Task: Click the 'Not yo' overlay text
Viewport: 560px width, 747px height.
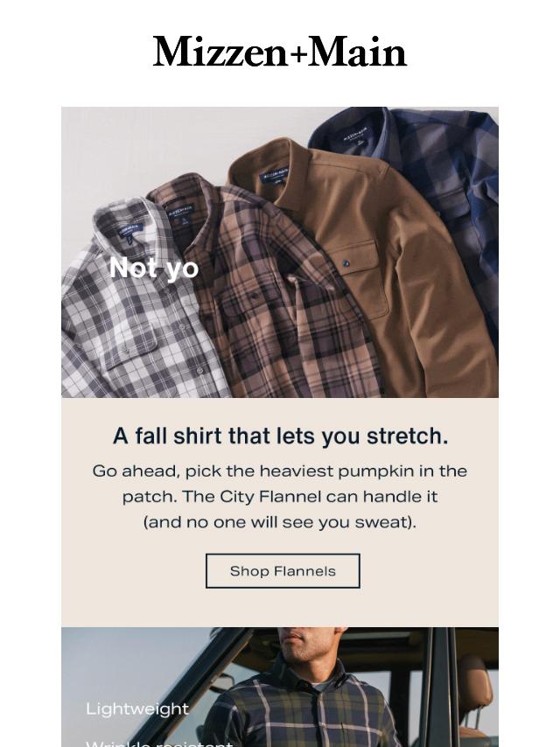Action: click(153, 269)
